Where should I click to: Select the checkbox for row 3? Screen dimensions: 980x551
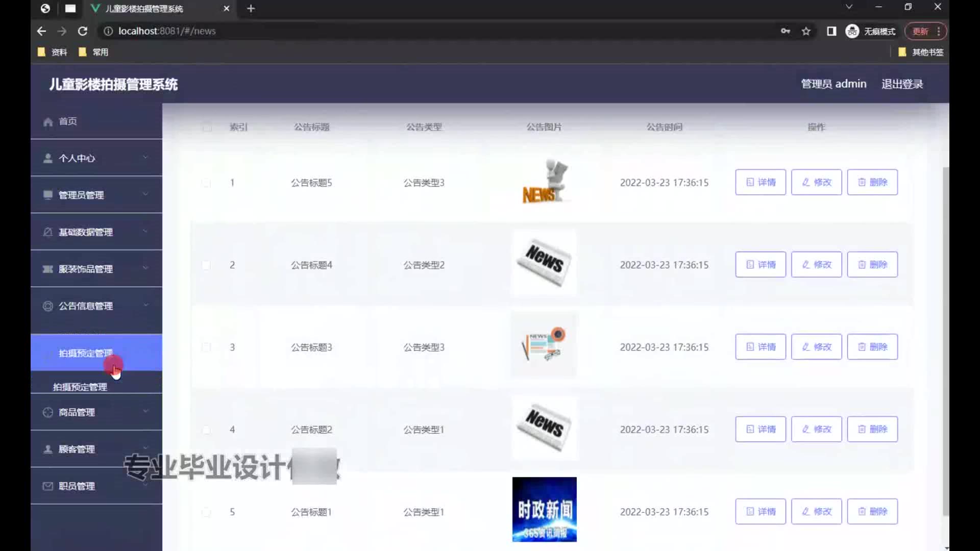(206, 347)
